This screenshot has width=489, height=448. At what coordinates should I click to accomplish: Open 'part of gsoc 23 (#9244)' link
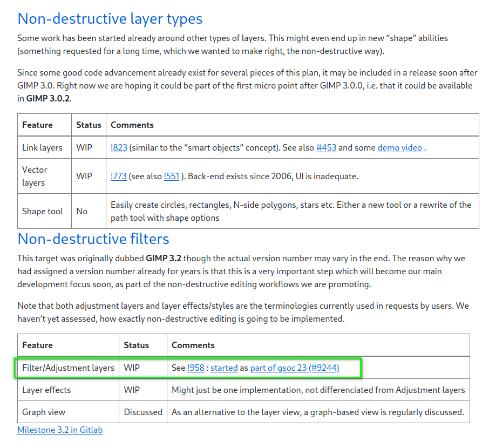coord(295,368)
